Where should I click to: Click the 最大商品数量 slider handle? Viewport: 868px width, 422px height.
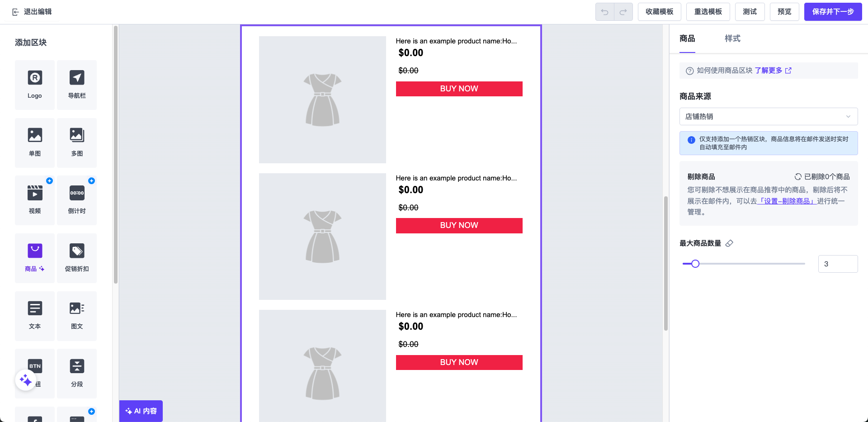(695, 264)
